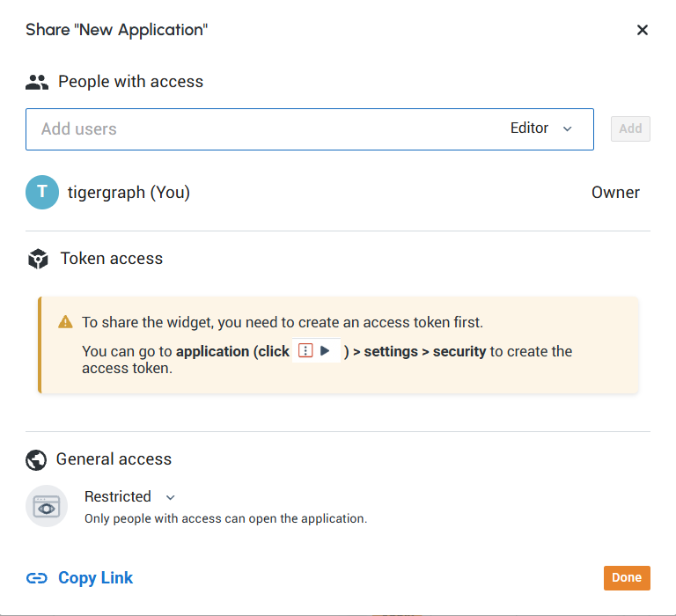Click the tigergraph avatar circle

[x=42, y=192]
